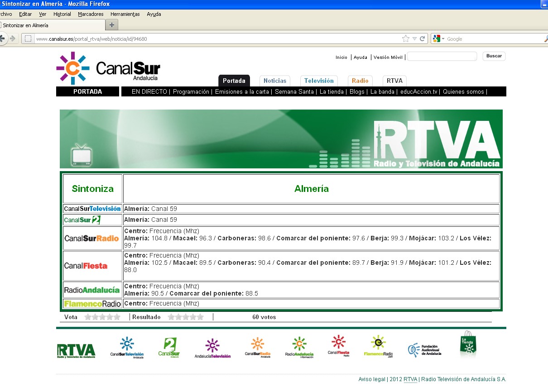
Task: Click the Fundación Audiovisual de Andalucía logo
Action: point(424,350)
